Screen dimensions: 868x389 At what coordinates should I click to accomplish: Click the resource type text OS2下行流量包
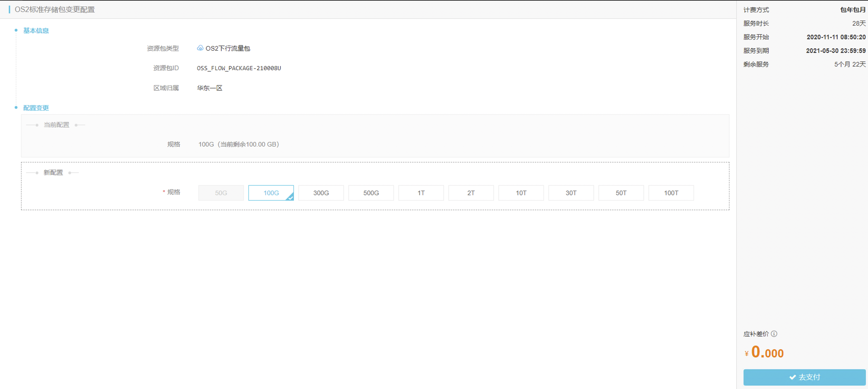(228, 48)
